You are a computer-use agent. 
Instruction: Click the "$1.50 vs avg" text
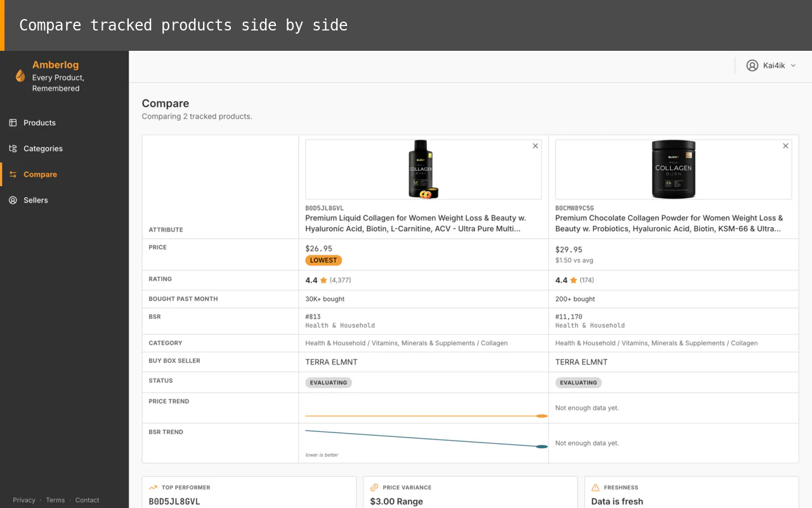click(x=574, y=260)
